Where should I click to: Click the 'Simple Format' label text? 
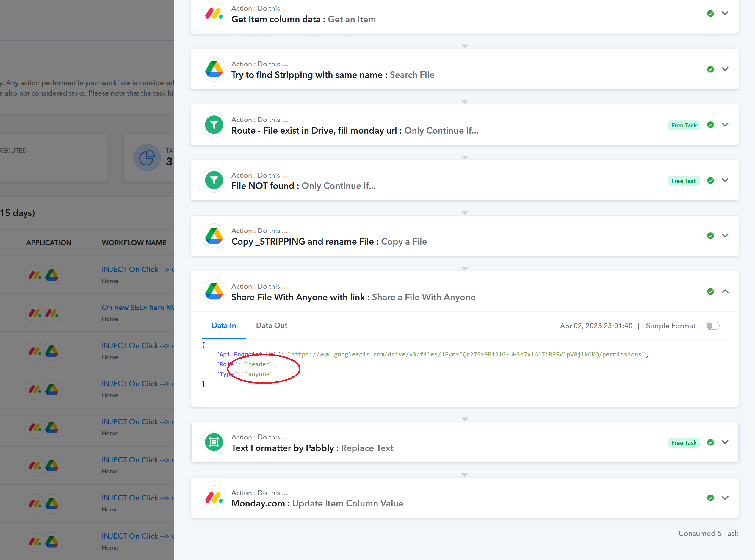tap(671, 326)
